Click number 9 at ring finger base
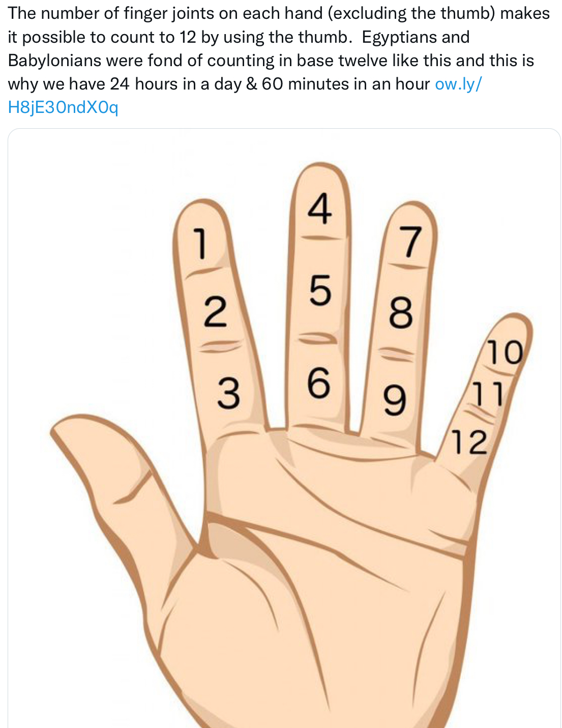 click(395, 400)
